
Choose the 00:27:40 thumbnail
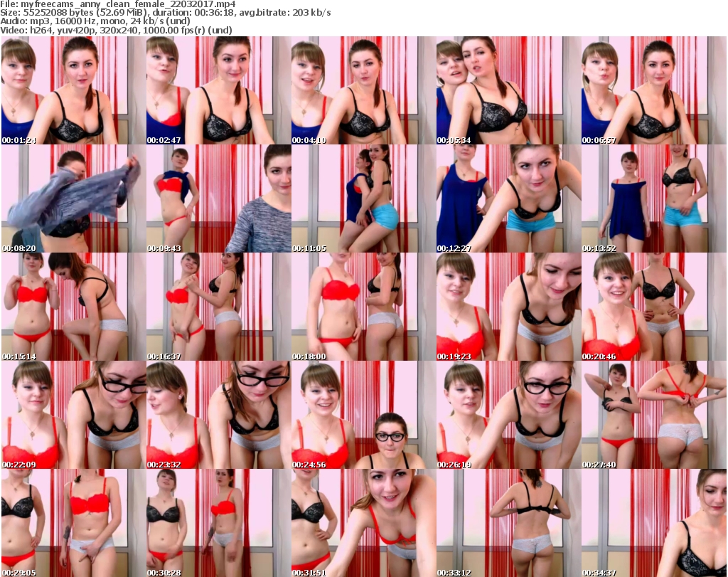(x=654, y=415)
